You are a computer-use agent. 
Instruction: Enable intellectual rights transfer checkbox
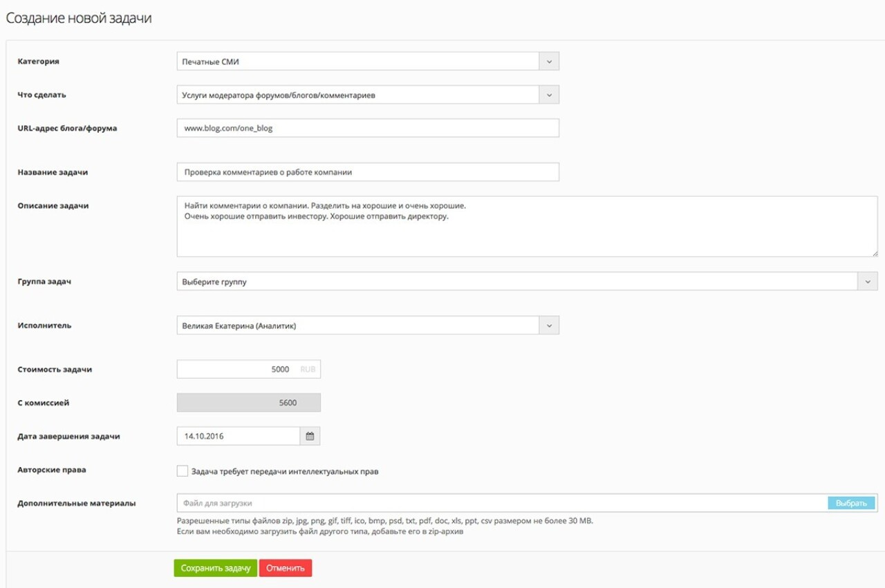183,471
